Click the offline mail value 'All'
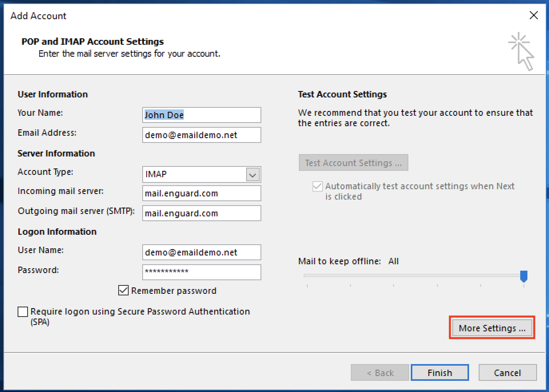This screenshot has width=549, height=392. pyautogui.click(x=394, y=261)
